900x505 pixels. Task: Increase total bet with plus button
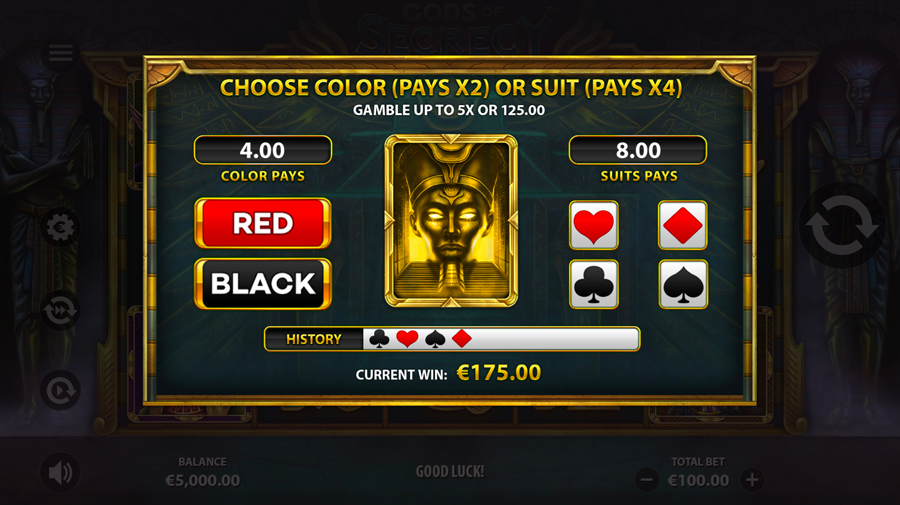(752, 479)
